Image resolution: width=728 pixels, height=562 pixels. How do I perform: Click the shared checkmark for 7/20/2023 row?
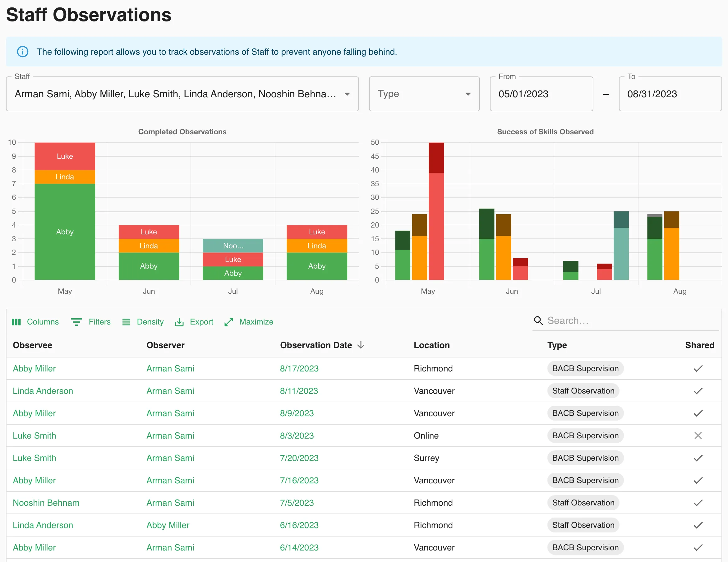point(698,458)
